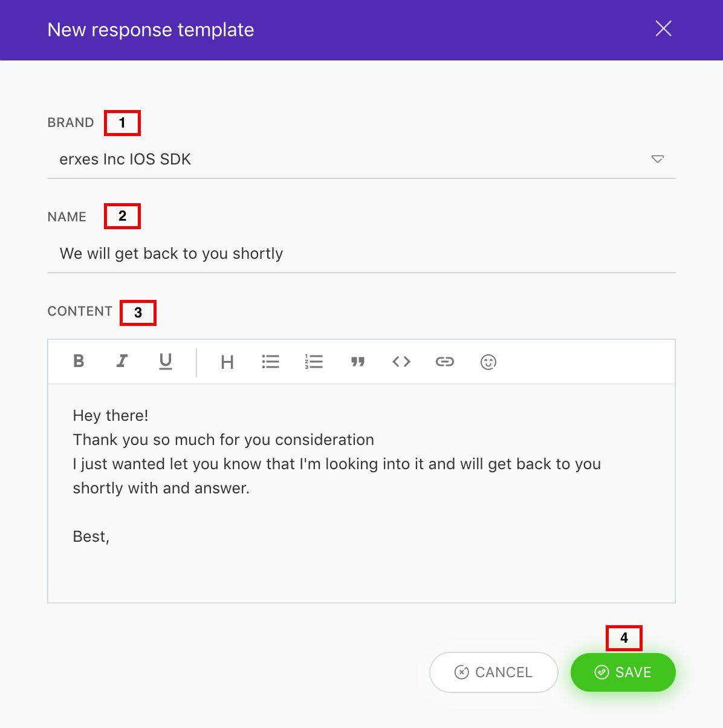Click inside the content text area
The width and height of the screenshot is (723, 728).
pos(361,493)
